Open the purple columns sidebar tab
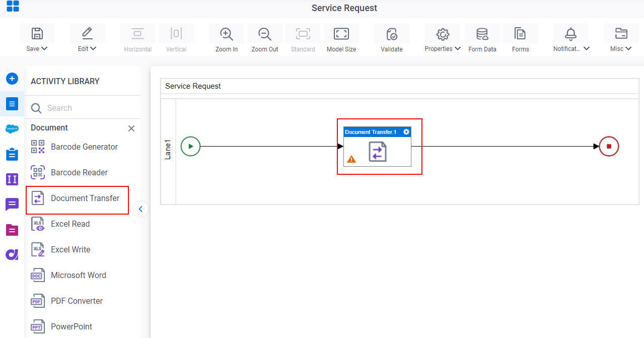Screen dimensions: 644x338 [x=12, y=179]
